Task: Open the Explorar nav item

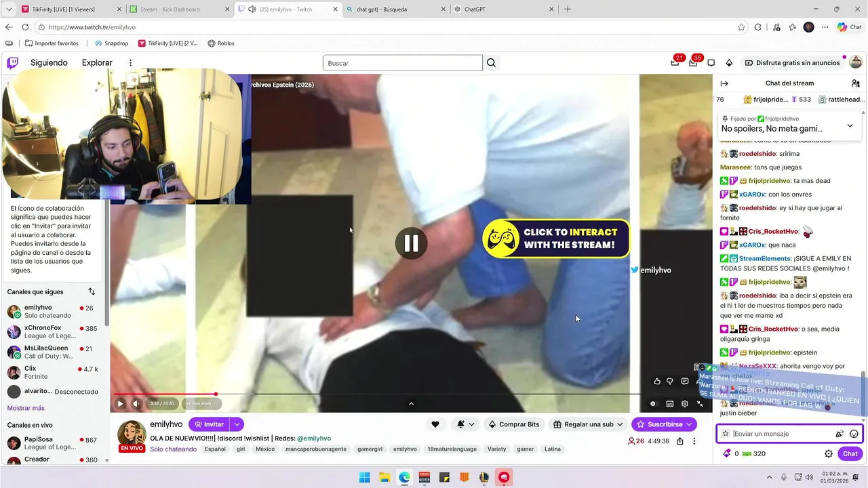Action: pyautogui.click(x=97, y=63)
